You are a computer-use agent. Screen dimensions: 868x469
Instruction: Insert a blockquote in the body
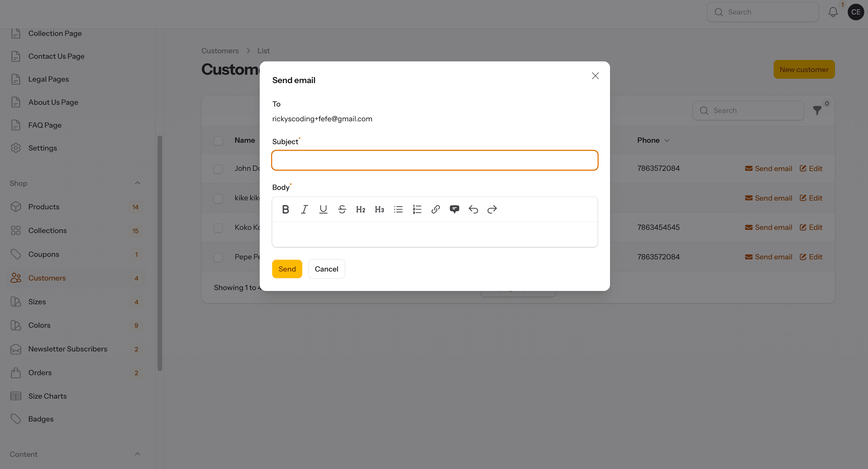pos(455,209)
